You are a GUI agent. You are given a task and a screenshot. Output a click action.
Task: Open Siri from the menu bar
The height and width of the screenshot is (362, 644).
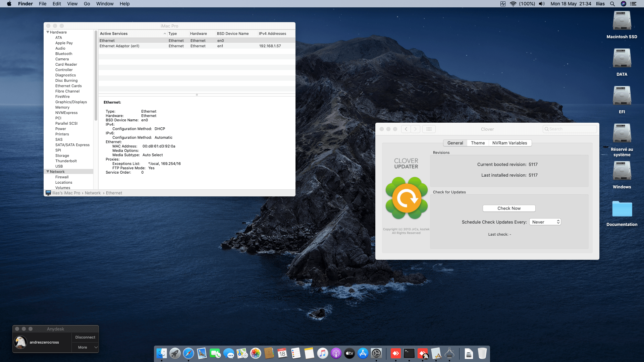pyautogui.click(x=624, y=4)
